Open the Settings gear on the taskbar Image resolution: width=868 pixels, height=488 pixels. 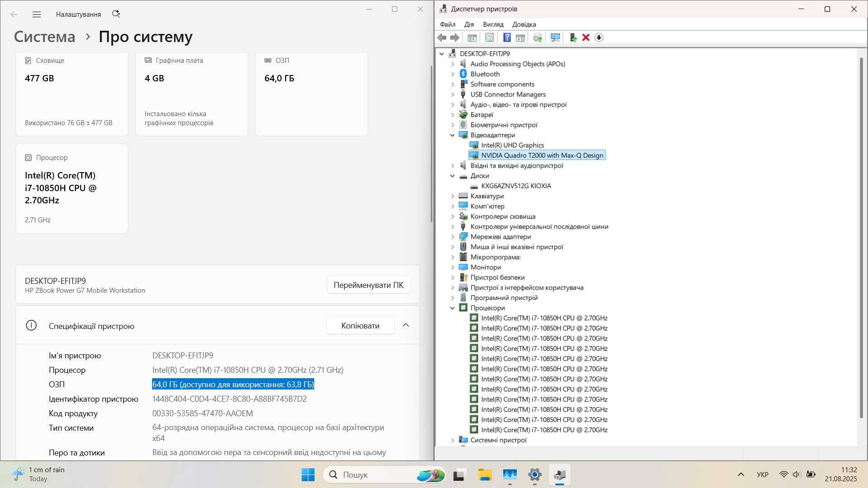(x=535, y=475)
